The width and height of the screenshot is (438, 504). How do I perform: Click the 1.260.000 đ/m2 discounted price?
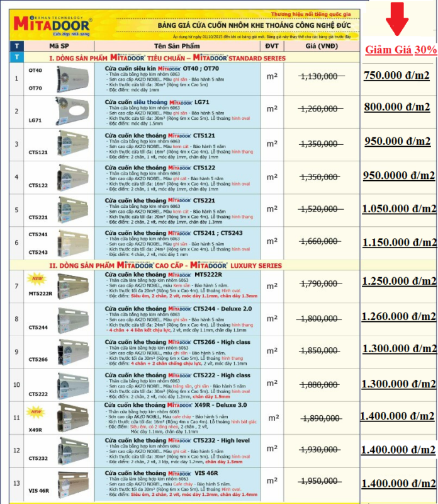[x=399, y=317]
